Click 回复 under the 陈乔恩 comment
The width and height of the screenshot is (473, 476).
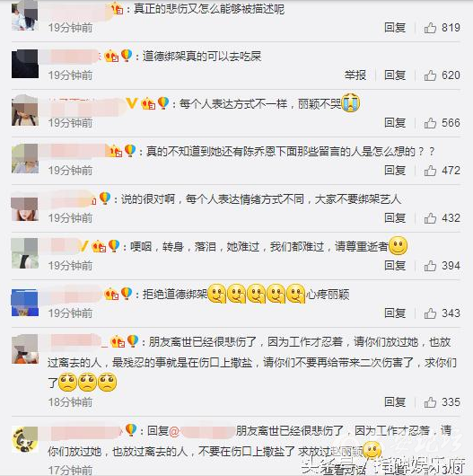(395, 171)
